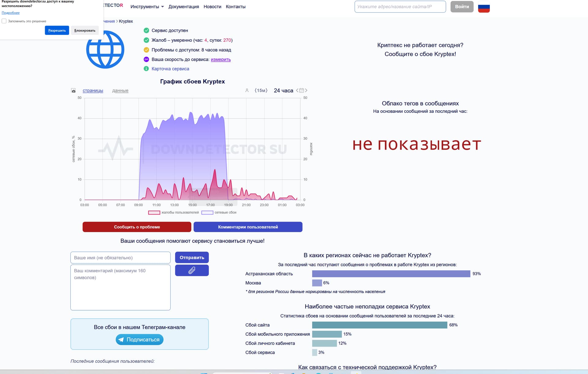Viewport: 588px width, 374px height.
Task: Click the user icon above the chart
Action: [247, 90]
